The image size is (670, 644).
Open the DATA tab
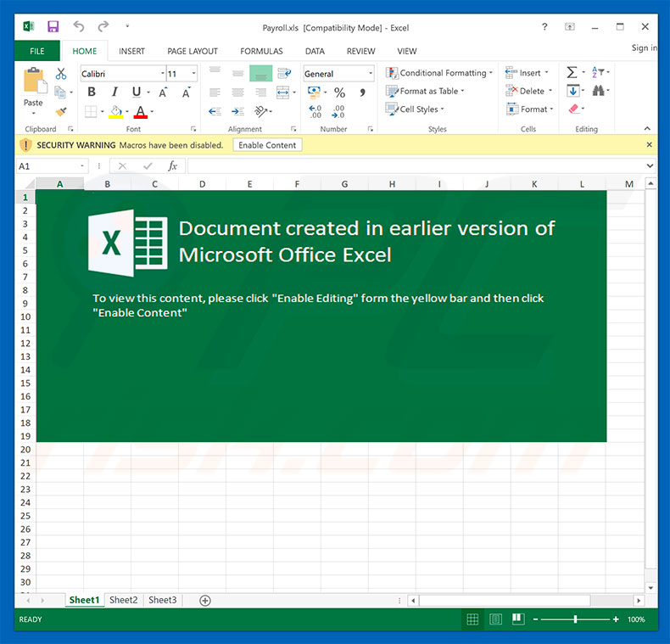pyautogui.click(x=315, y=51)
